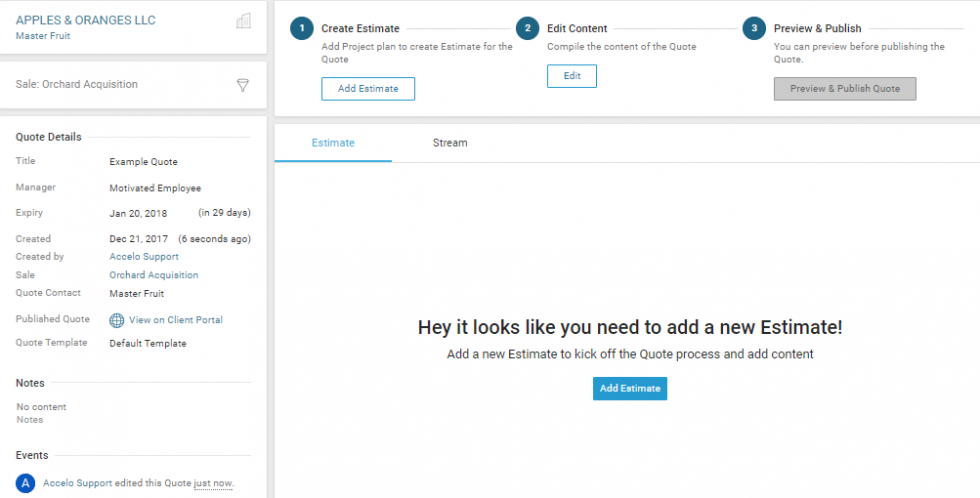980x498 pixels.
Task: Click the Accelo Support avatar in Events
Action: 26,483
